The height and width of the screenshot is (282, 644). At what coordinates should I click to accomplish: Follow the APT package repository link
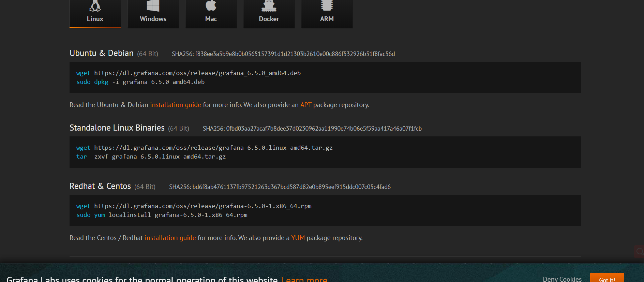pyautogui.click(x=306, y=105)
